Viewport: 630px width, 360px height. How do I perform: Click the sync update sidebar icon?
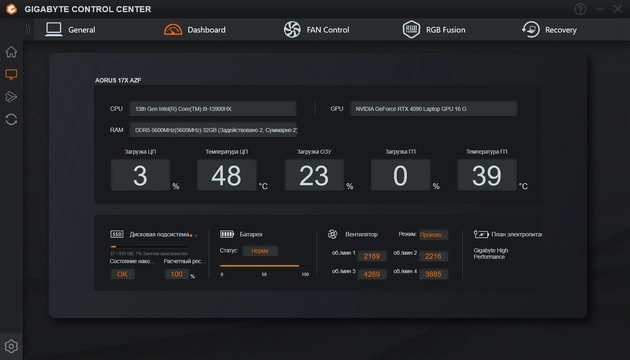(x=11, y=119)
